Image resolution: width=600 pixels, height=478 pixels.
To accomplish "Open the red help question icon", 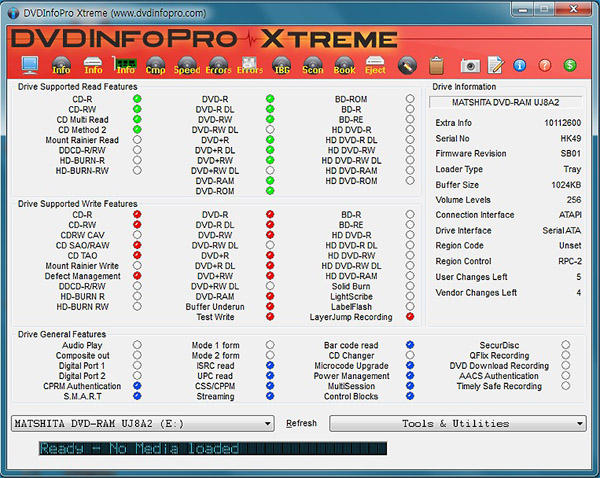I will tap(545, 65).
